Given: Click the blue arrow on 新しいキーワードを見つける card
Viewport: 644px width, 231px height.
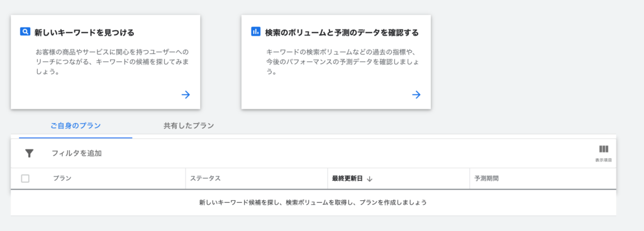Looking at the screenshot, I should point(186,95).
